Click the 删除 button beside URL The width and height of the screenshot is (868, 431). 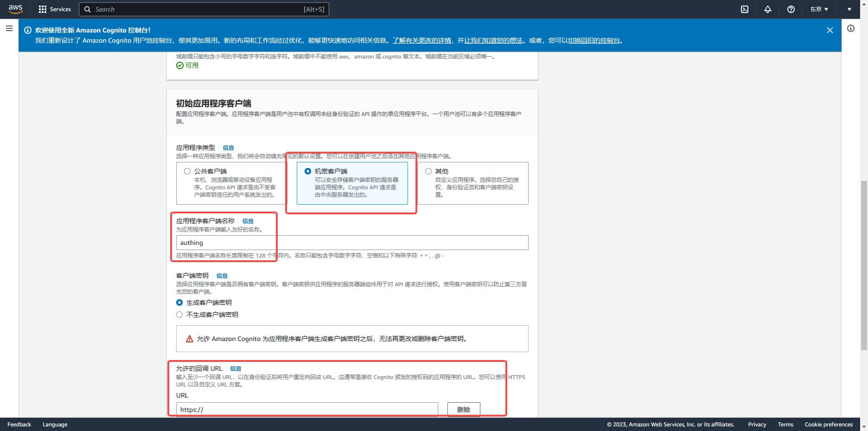463,409
